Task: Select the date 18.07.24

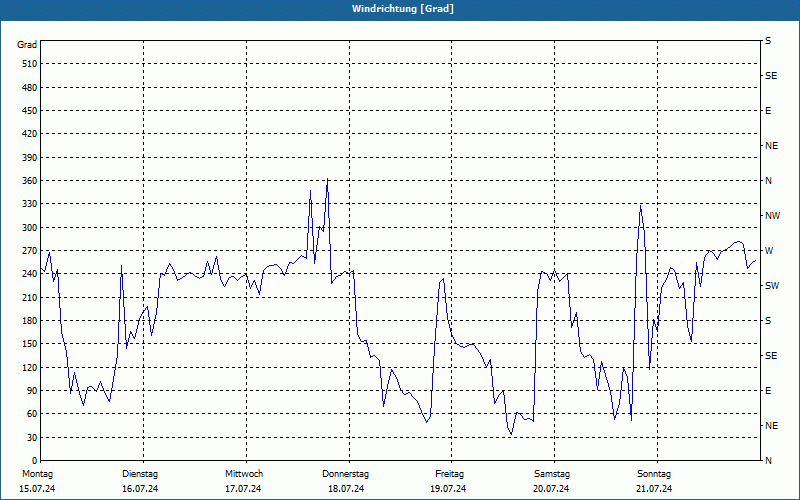Action: click(346, 489)
